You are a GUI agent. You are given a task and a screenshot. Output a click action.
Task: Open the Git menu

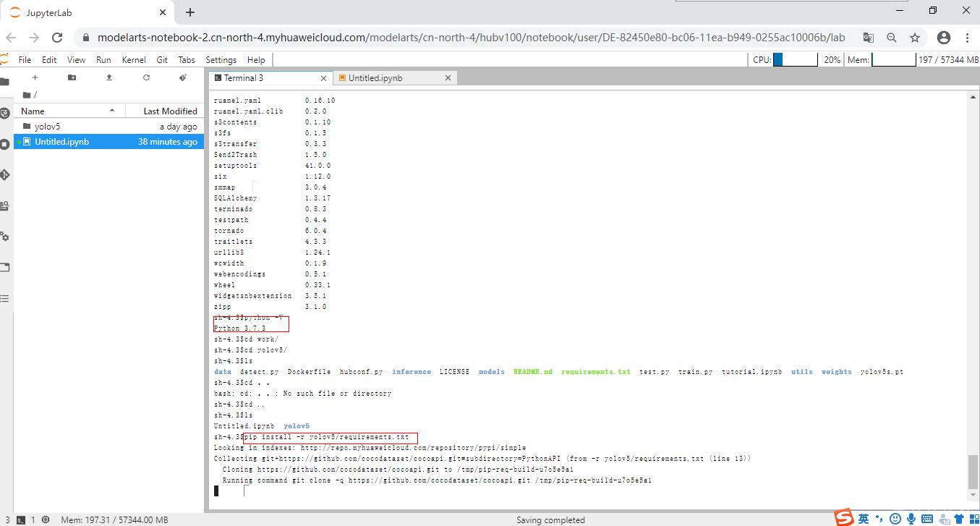pyautogui.click(x=162, y=60)
